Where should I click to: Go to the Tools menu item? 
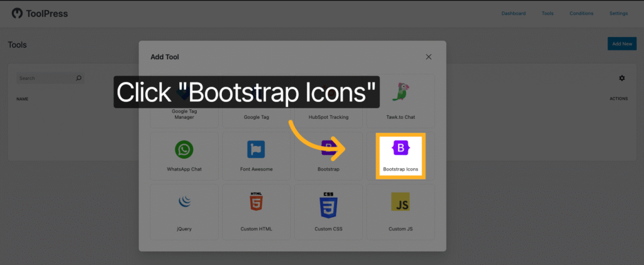click(547, 13)
